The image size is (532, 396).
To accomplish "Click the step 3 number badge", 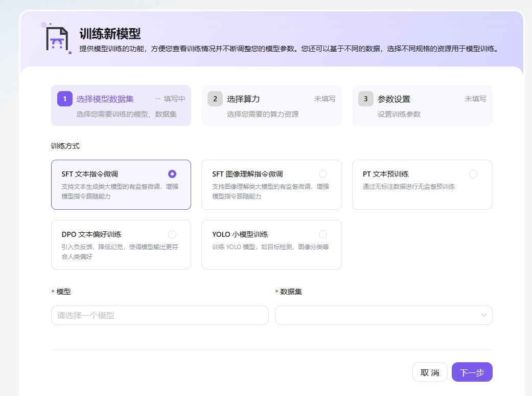I will 366,99.
